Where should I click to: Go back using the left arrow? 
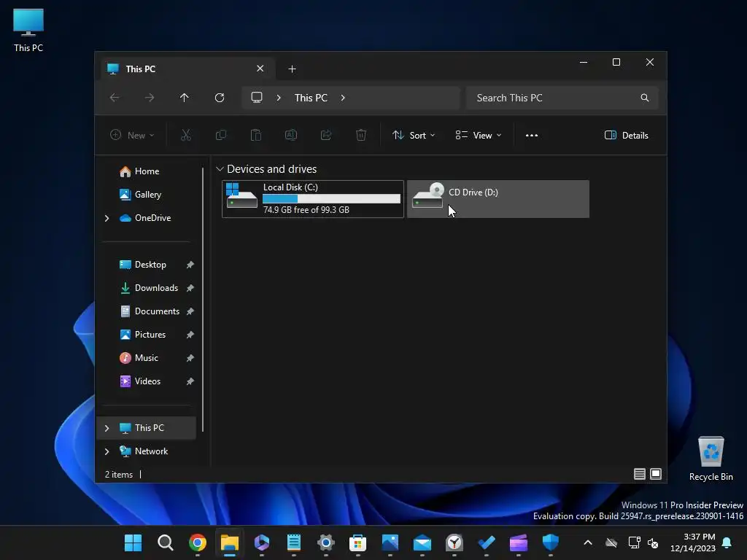pyautogui.click(x=115, y=98)
